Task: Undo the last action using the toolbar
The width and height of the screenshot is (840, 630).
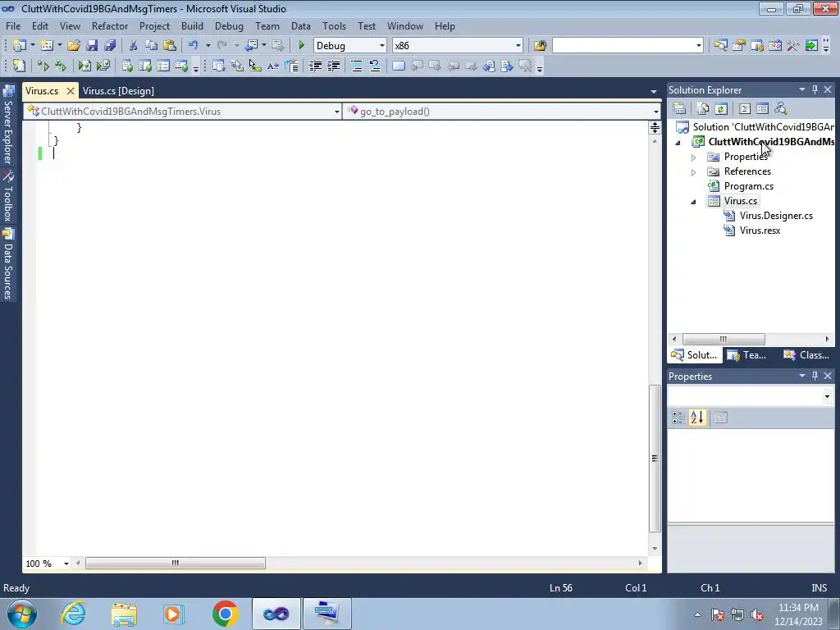Action: coord(194,46)
